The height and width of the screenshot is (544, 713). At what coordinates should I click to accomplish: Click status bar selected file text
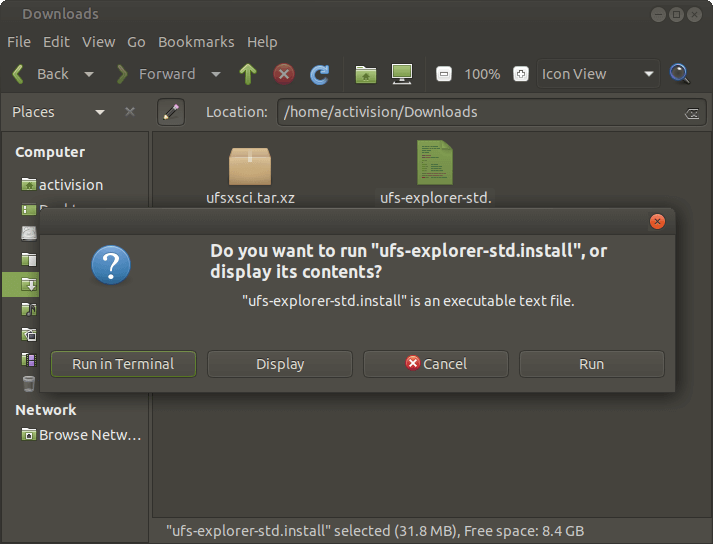[x=375, y=531]
